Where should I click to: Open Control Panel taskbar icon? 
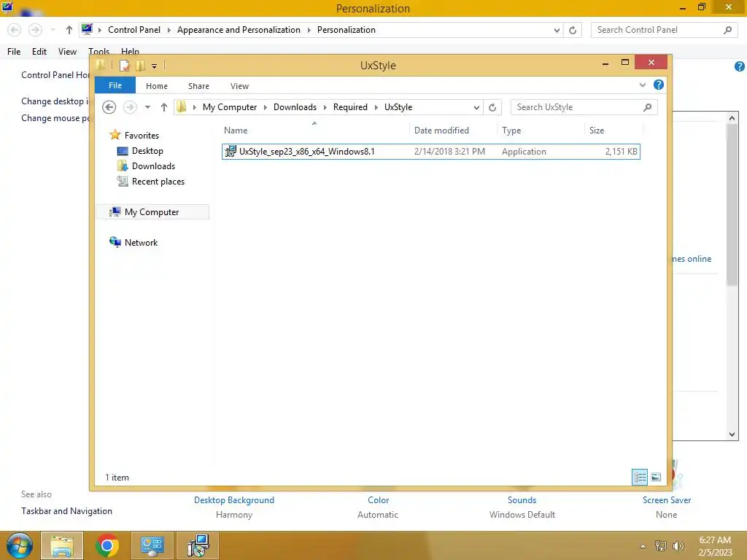(x=152, y=545)
